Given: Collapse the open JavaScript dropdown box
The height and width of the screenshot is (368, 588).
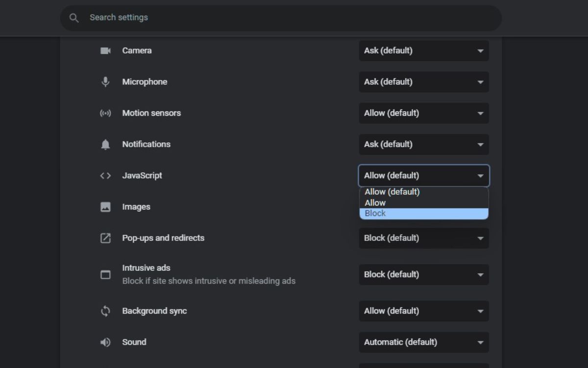Looking at the screenshot, I should tap(424, 176).
